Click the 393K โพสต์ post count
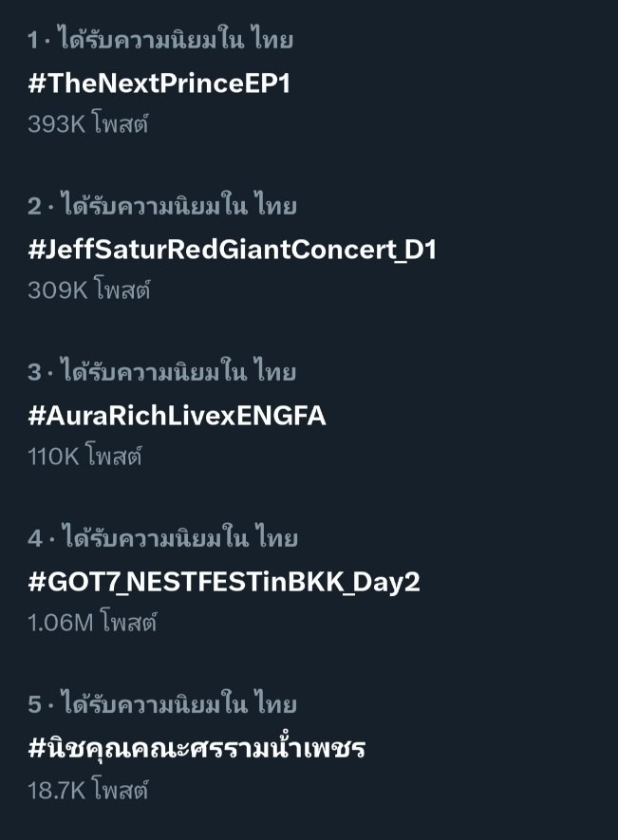The height and width of the screenshot is (840, 618). coord(88,123)
